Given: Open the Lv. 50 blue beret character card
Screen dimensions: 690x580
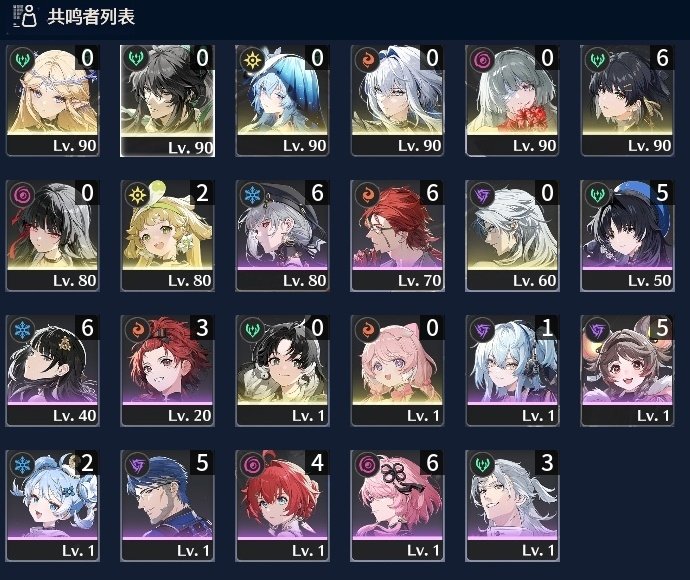Looking at the screenshot, I should (x=628, y=235).
